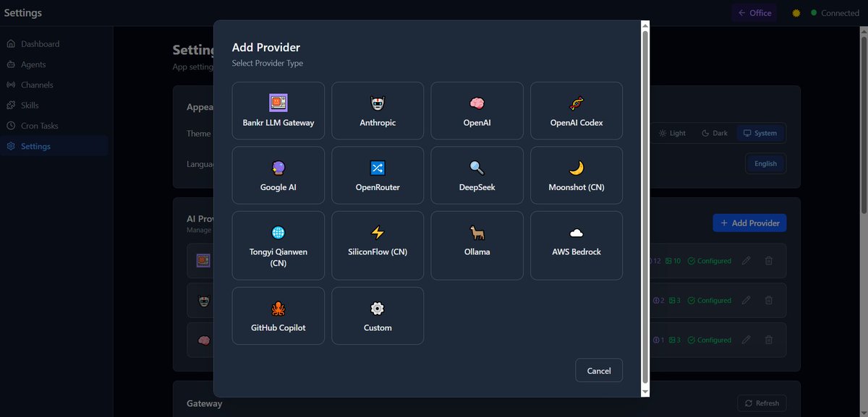Click the Add Provider dialog title
The image size is (868, 417).
265,48
